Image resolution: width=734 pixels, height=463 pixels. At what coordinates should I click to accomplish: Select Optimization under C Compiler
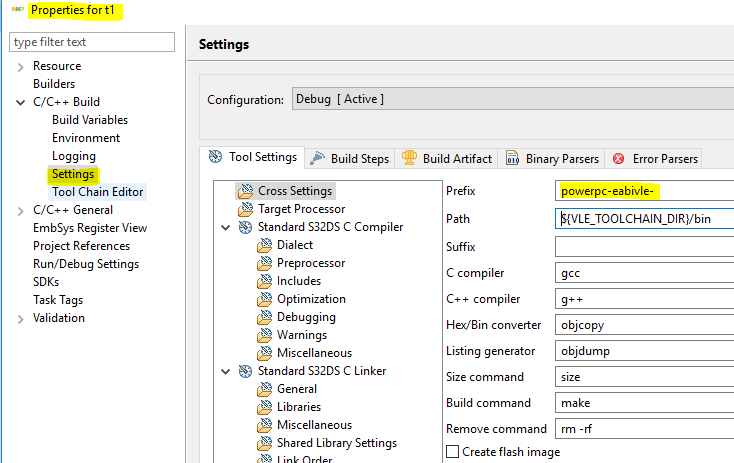(311, 299)
